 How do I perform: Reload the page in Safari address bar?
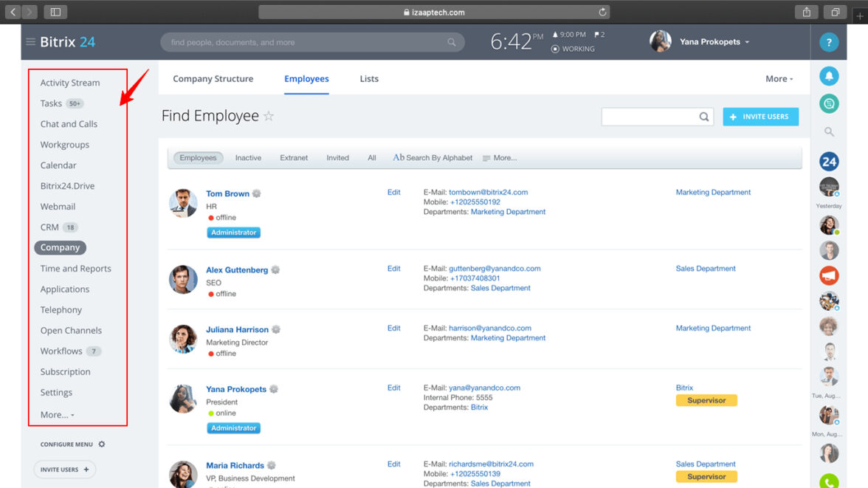point(602,12)
